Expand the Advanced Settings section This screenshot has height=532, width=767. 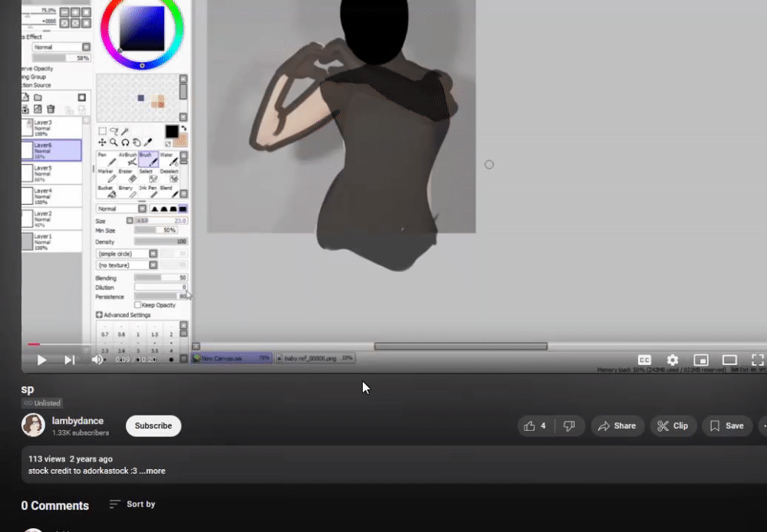123,315
